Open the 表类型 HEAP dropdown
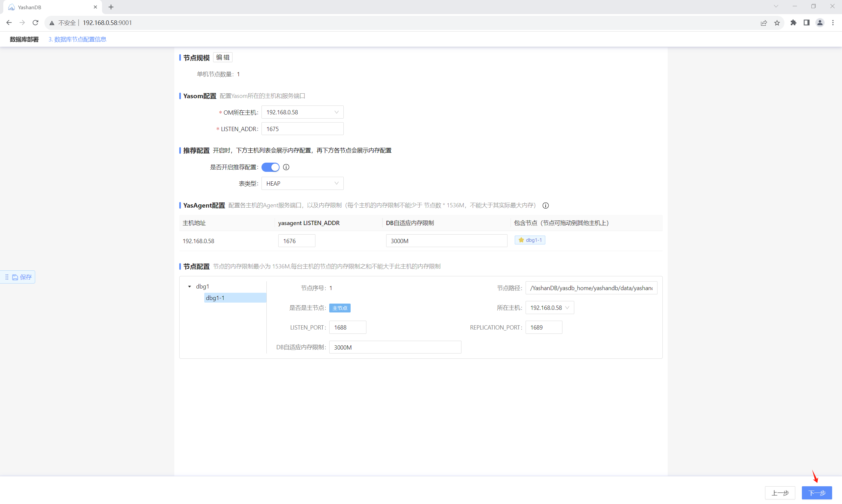 [x=302, y=183]
